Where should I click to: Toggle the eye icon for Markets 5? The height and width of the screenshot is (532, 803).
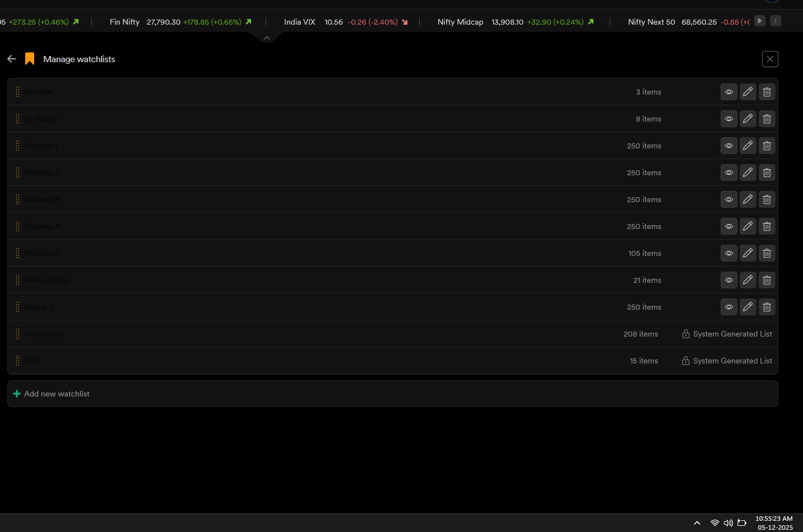pos(728,253)
